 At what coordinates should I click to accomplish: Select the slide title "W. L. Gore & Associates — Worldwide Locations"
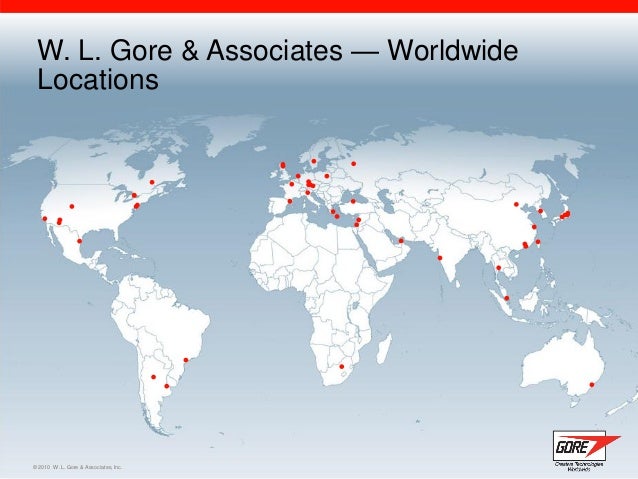277,65
